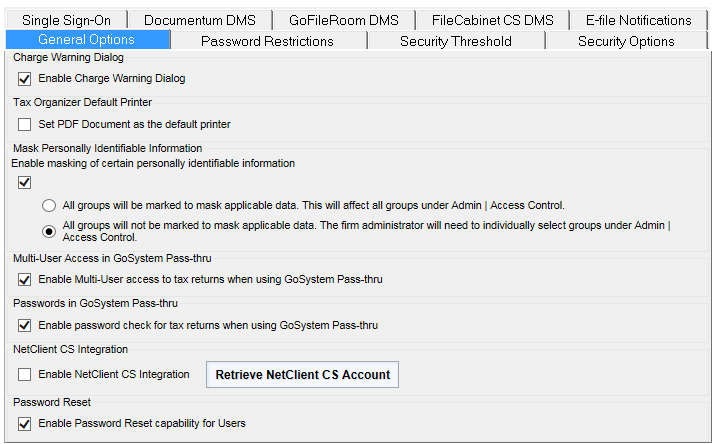Click 'Multi-User Access in GoSystem Pass-thru' heading
The image size is (714, 444).
pos(112,258)
